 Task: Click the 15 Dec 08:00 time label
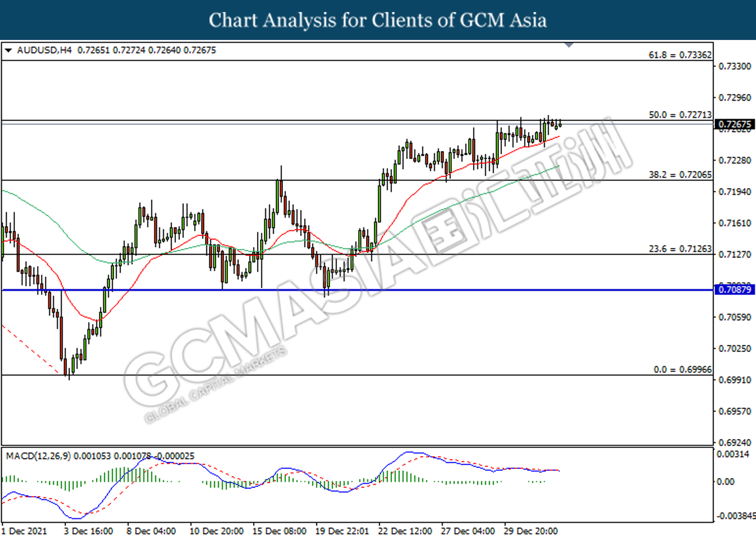click(x=279, y=531)
